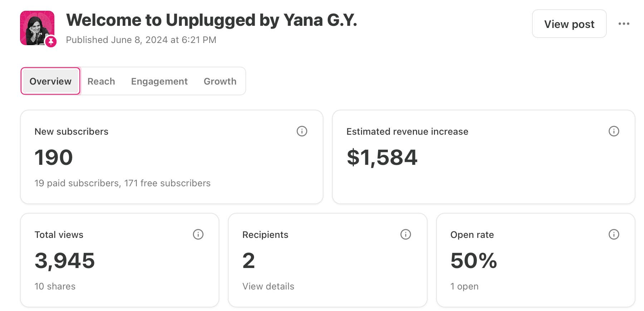Open the Engagement tab

pyautogui.click(x=159, y=81)
